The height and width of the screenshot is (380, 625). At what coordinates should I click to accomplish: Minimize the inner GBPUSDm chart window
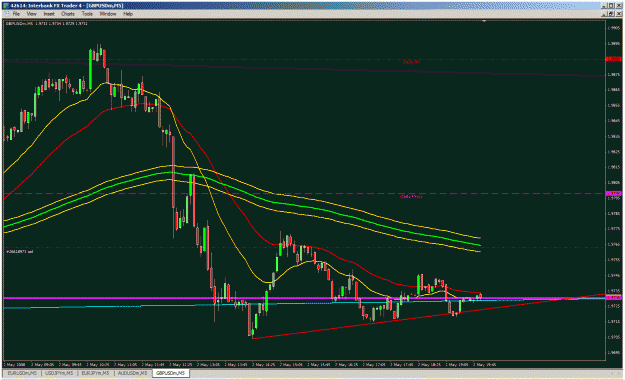point(604,14)
